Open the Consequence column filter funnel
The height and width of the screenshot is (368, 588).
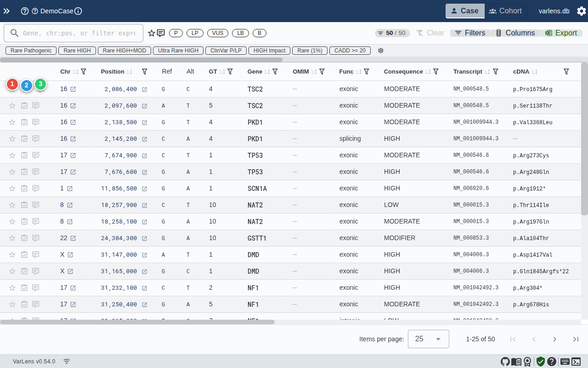(435, 71)
